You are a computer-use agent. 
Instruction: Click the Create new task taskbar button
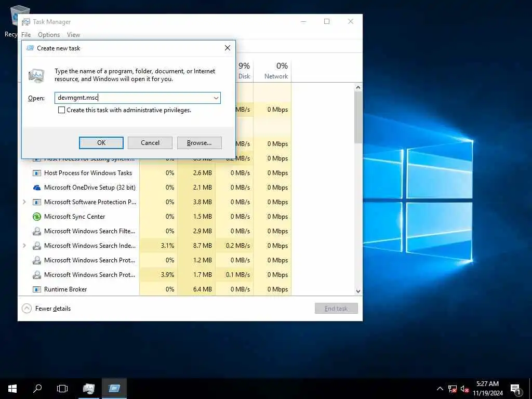coord(114,389)
